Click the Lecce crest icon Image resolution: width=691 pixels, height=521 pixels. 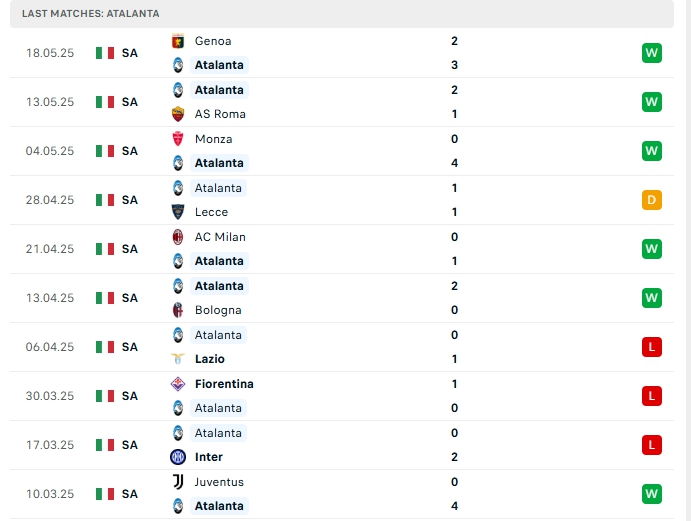(178, 212)
